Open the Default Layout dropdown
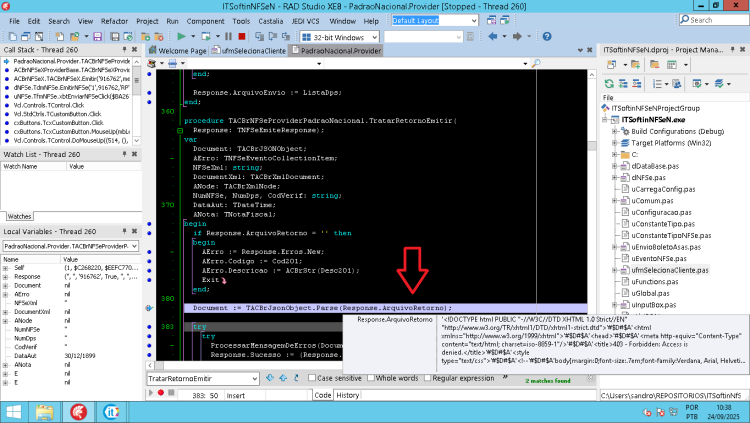This screenshot has height=423, width=750. click(x=474, y=21)
